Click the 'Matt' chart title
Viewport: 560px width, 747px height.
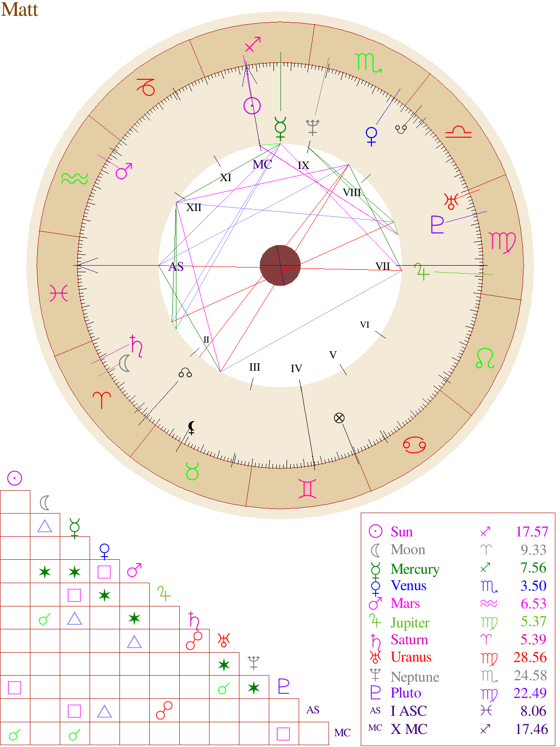click(20, 9)
